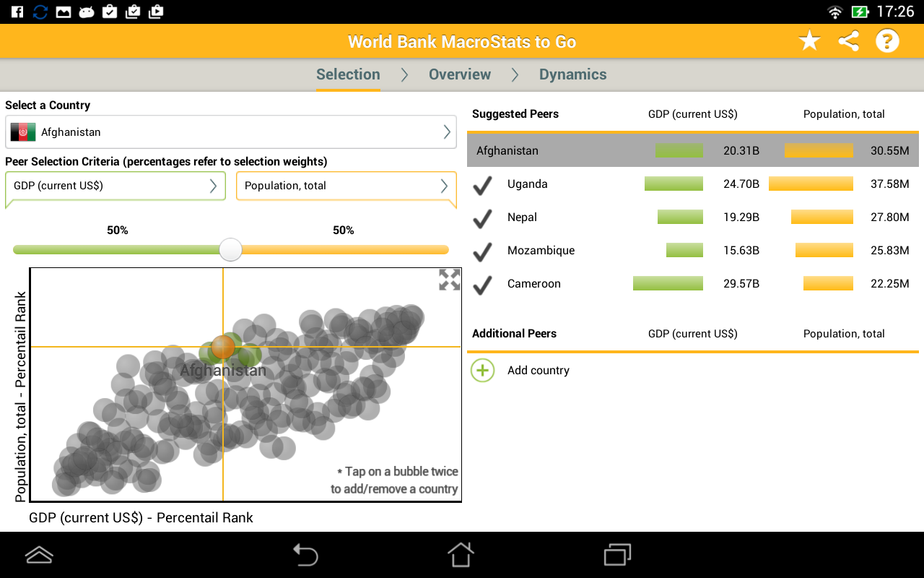Click the green GDP side of slider
Screen dimensions: 924x578
coord(117,250)
